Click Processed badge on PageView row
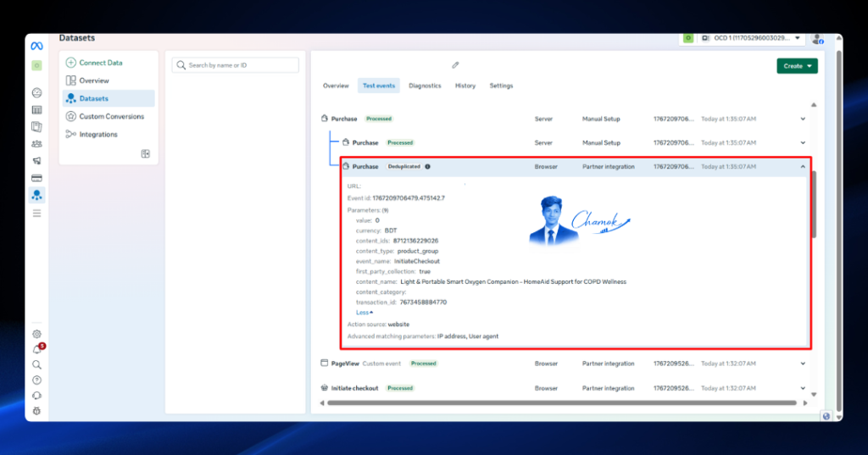Viewport: 868px width, 455px height. [x=424, y=363]
